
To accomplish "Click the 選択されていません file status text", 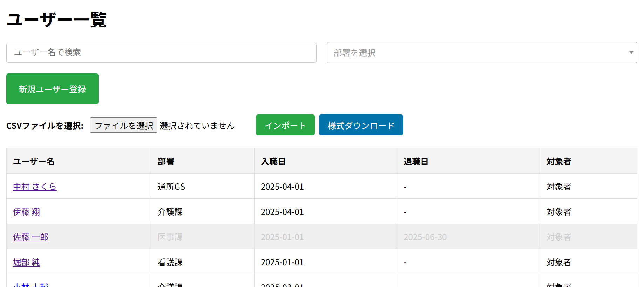I will (197, 126).
